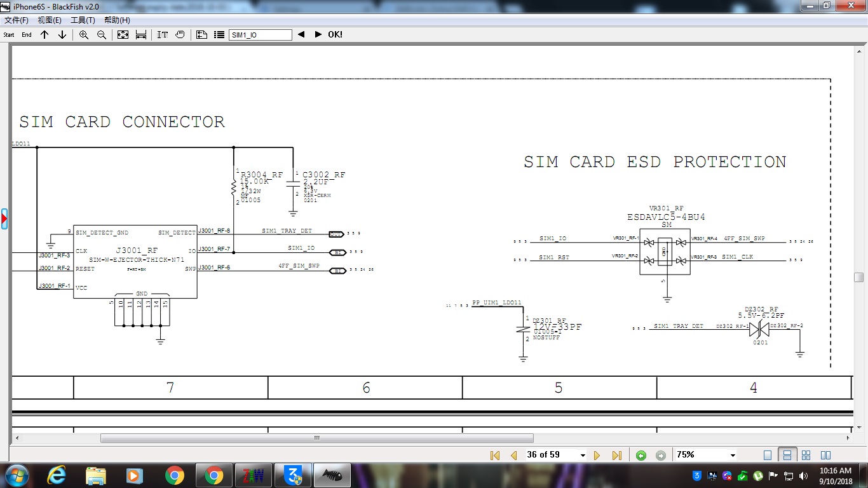This screenshot has width=868, height=488.
Task: Click the DZ302_RF diode label
Action: [761, 309]
